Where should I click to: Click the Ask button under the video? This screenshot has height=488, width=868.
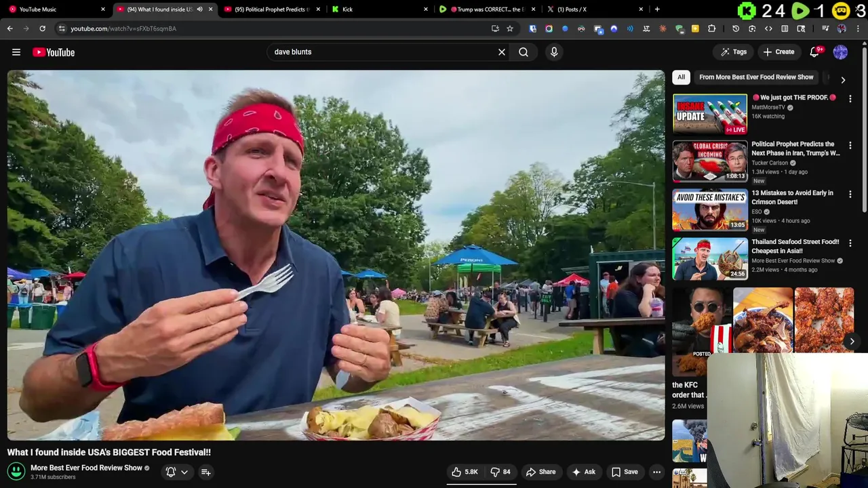pyautogui.click(x=584, y=472)
